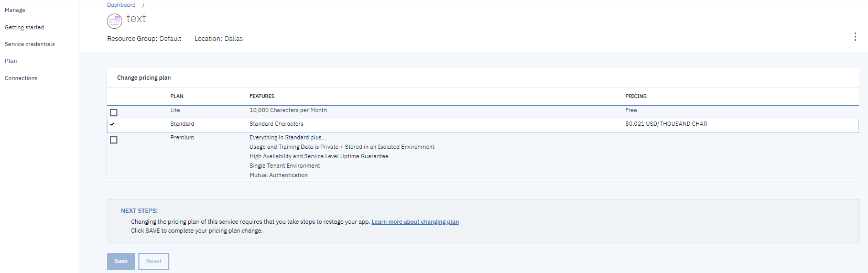Click the Dashboard breadcrumb link
Screen dimensions: 868x273
coord(121,5)
